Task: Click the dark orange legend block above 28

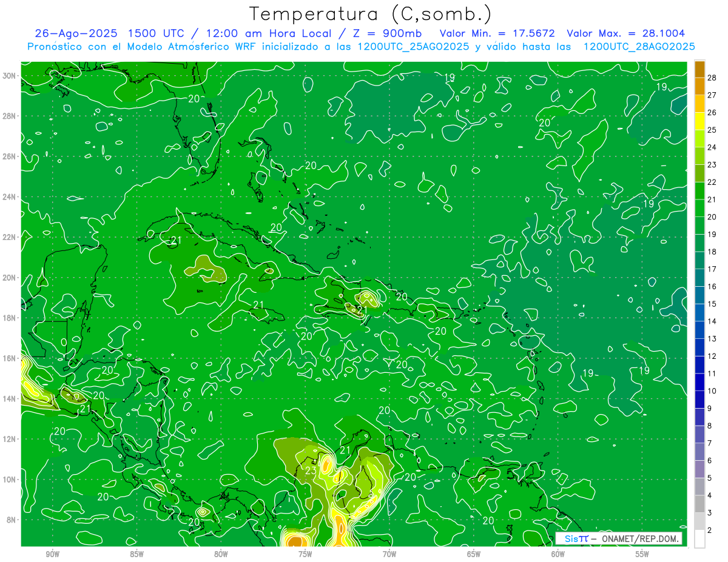Action: (699, 69)
